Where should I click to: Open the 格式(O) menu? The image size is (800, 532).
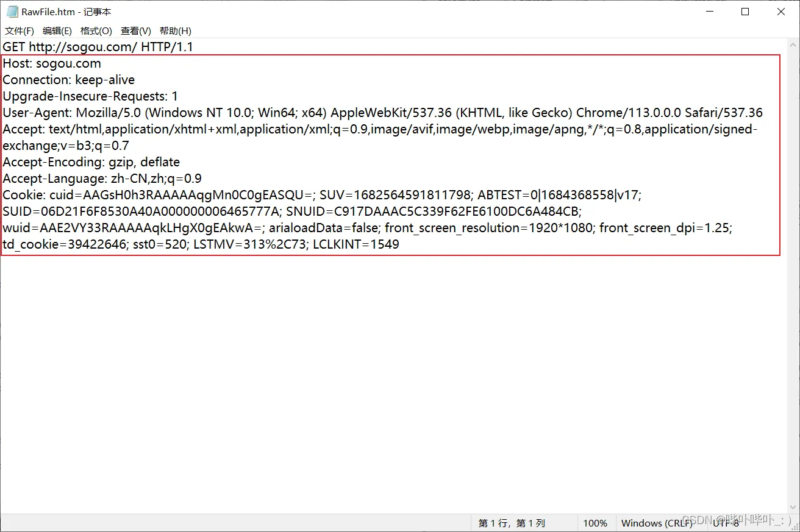[96, 30]
